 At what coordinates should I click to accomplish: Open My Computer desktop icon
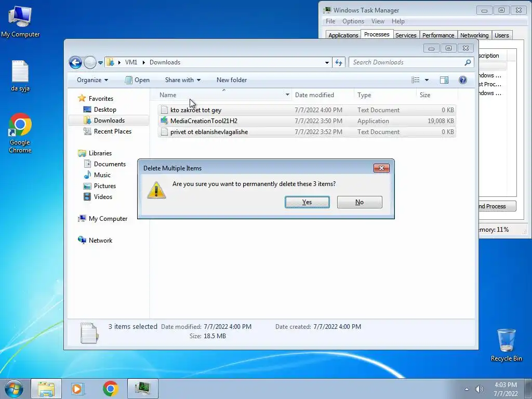[x=20, y=21]
